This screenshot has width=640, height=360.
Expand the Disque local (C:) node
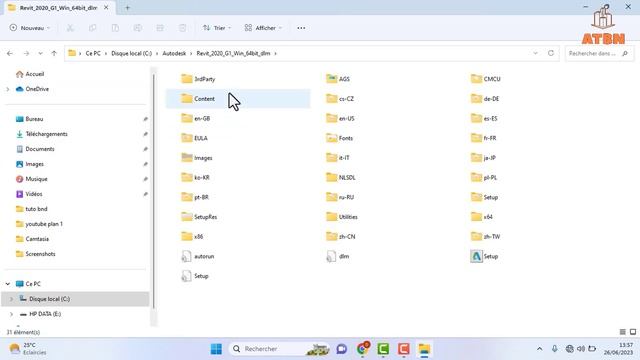(11, 299)
